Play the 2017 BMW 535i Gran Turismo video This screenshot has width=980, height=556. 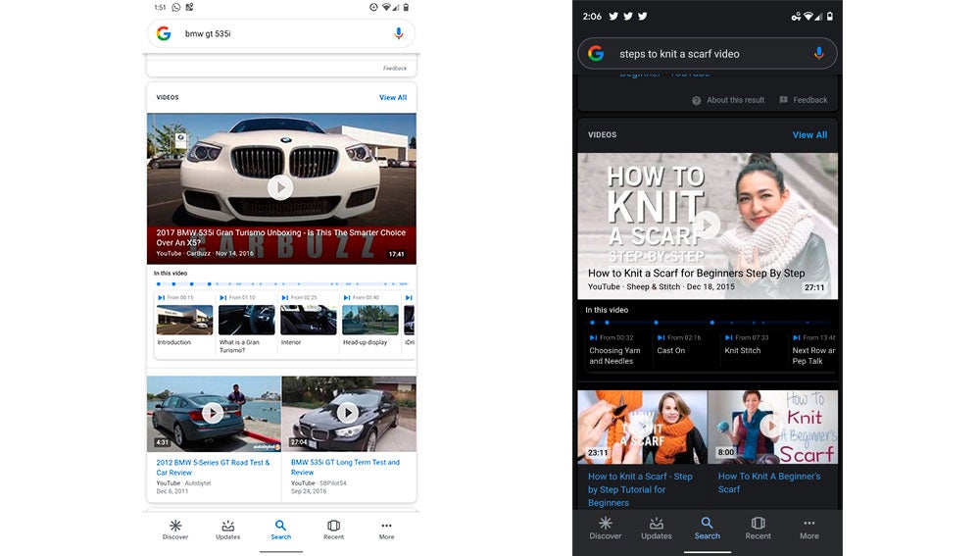(x=280, y=187)
